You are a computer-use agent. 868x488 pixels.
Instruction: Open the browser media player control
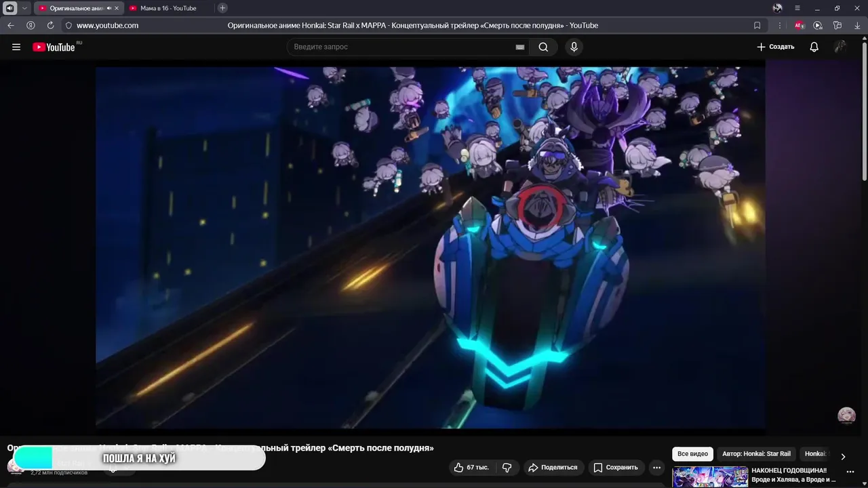click(x=818, y=25)
